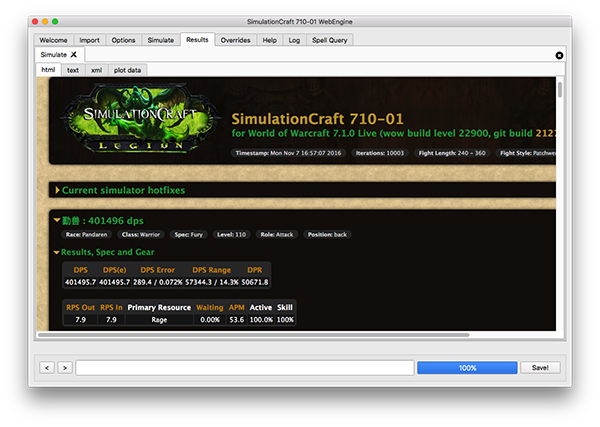Close the Simulate results sub-tab

(73, 54)
